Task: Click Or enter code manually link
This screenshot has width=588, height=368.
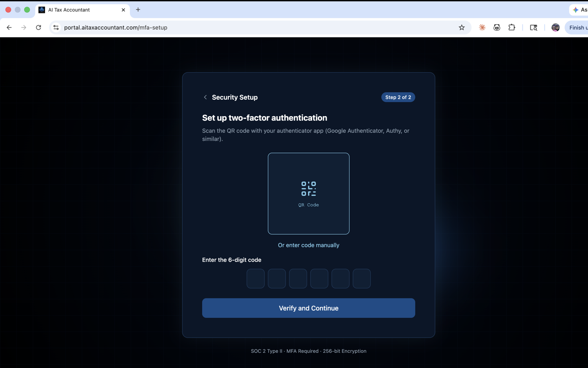Action: pyautogui.click(x=309, y=245)
